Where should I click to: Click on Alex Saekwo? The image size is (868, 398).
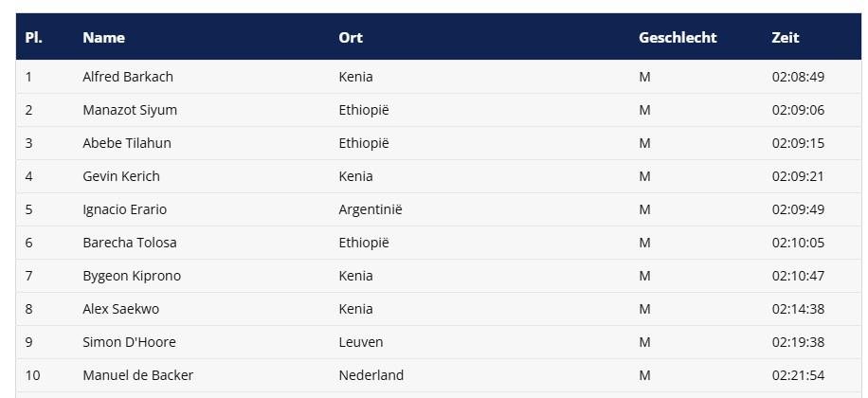[x=121, y=309]
